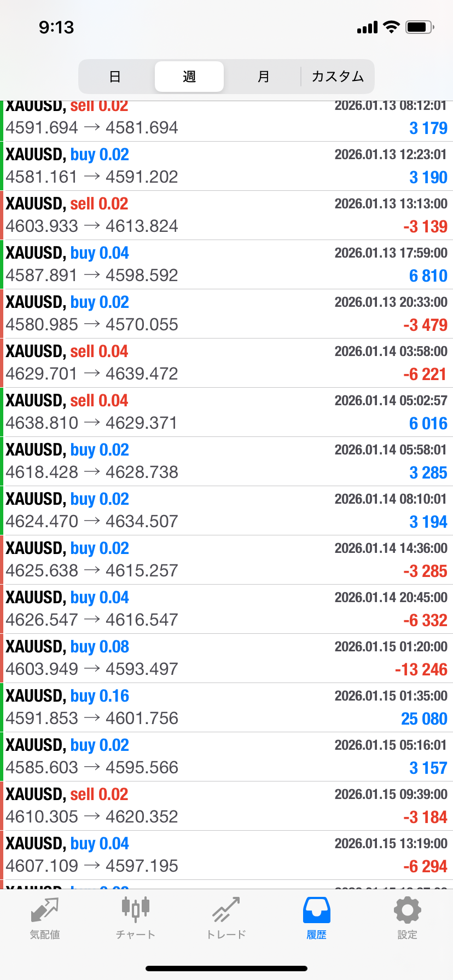Open the sell 0.04 trade at 03:58:00
Viewport: 453px width, 980px height.
[226, 363]
